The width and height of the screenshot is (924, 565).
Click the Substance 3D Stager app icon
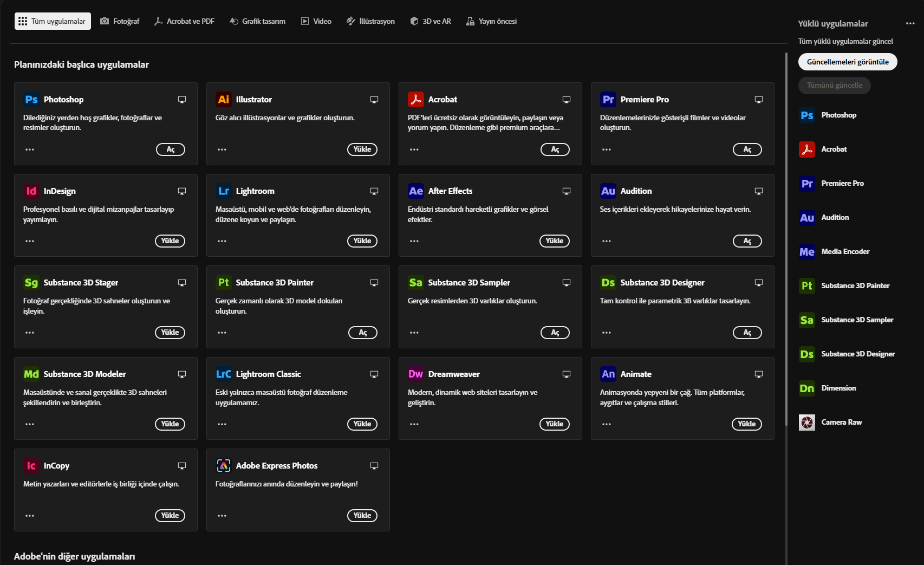click(x=31, y=283)
